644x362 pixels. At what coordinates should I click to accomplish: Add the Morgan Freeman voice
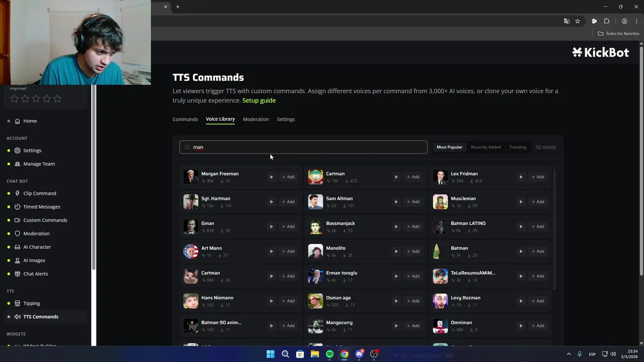288,177
